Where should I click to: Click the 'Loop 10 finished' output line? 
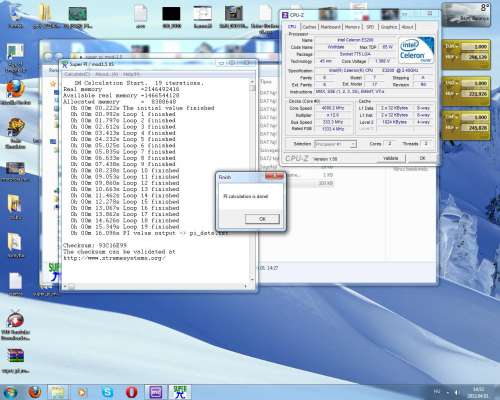point(125,171)
